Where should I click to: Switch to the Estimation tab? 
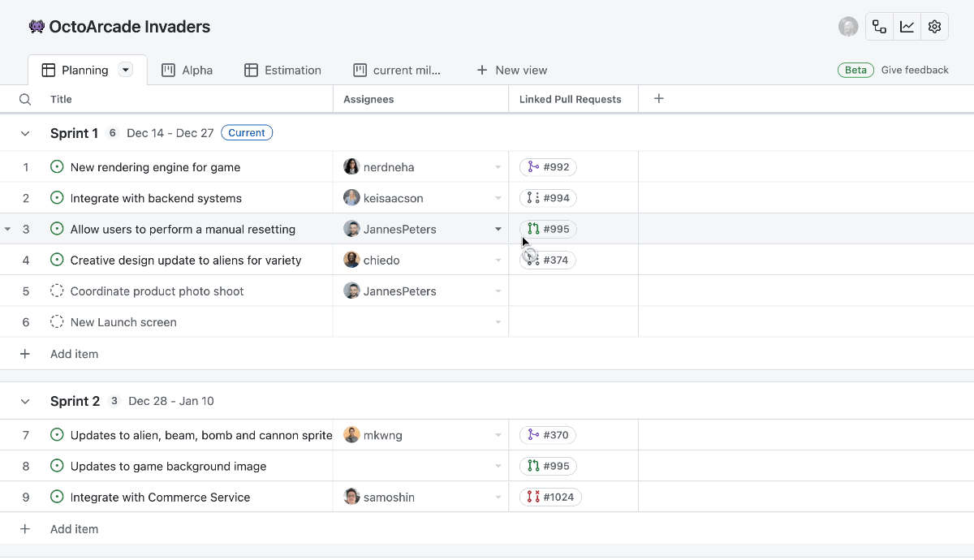coord(282,70)
